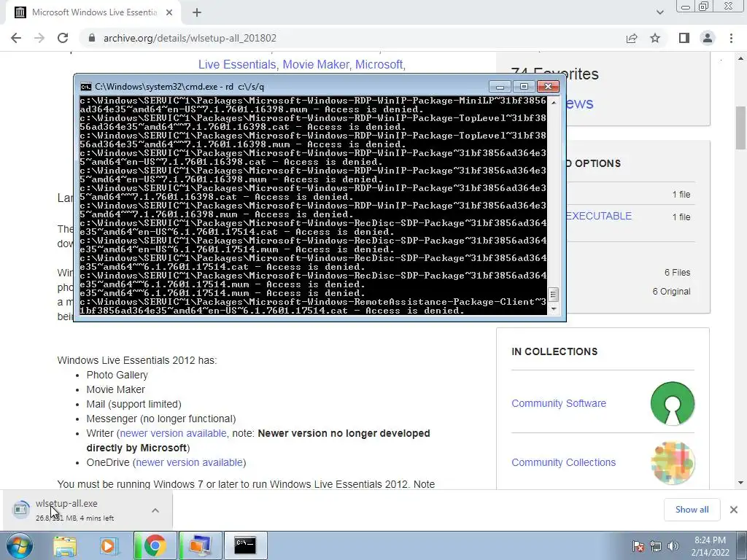Minimize the cmd.exe window
The image size is (747, 560).
pyautogui.click(x=500, y=86)
